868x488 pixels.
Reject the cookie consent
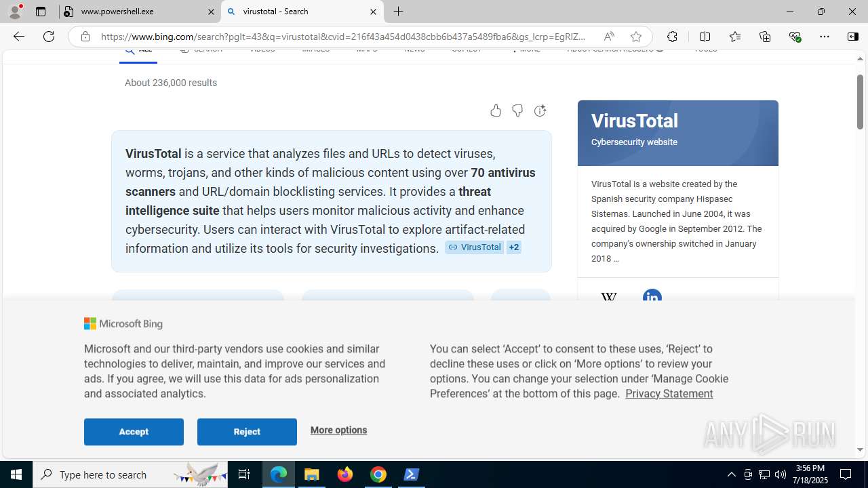(x=247, y=432)
